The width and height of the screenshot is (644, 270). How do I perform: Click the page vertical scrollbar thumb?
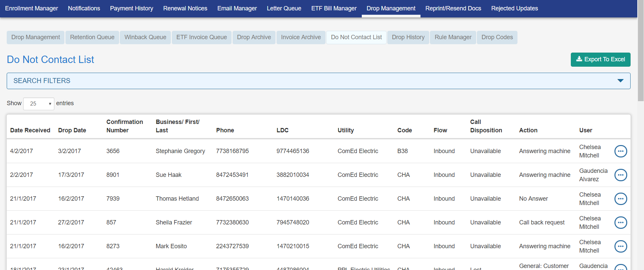click(x=641, y=50)
